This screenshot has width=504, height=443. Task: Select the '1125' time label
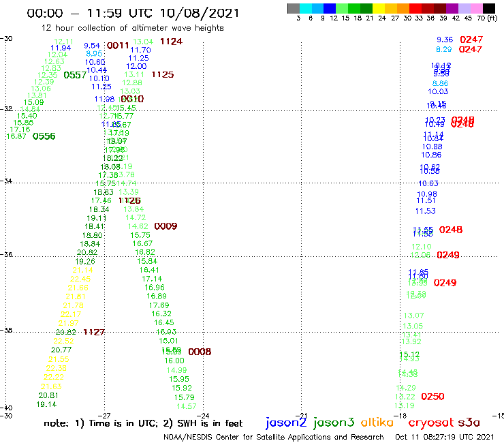coord(163,75)
